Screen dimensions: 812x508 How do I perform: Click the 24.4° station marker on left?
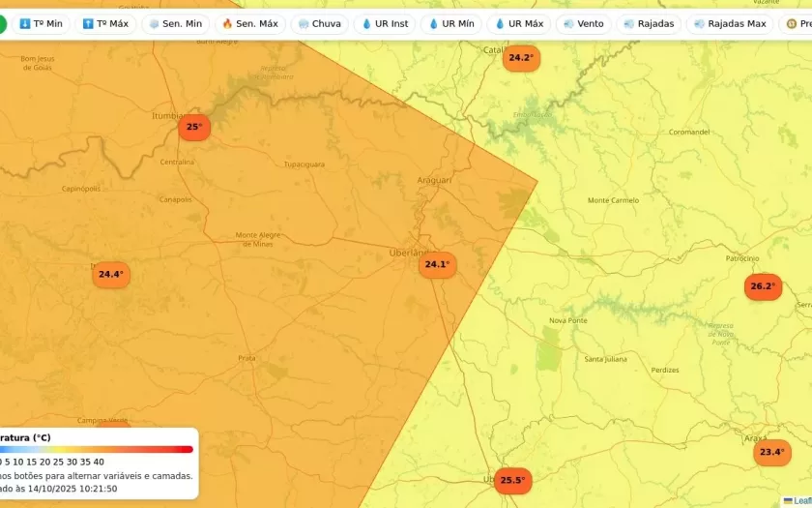[x=110, y=275]
